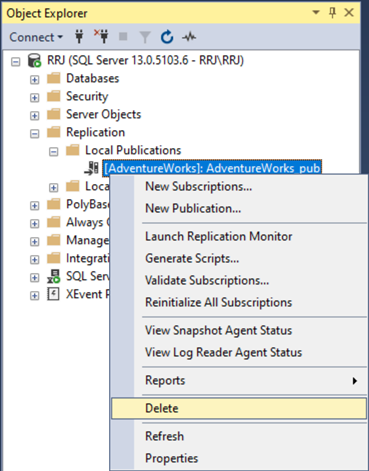
Task: Click the Integration Services folder icon
Action: coord(54,258)
